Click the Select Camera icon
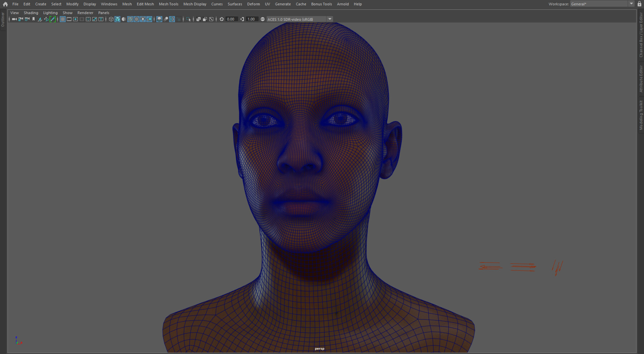The height and width of the screenshot is (354, 644). [x=14, y=19]
